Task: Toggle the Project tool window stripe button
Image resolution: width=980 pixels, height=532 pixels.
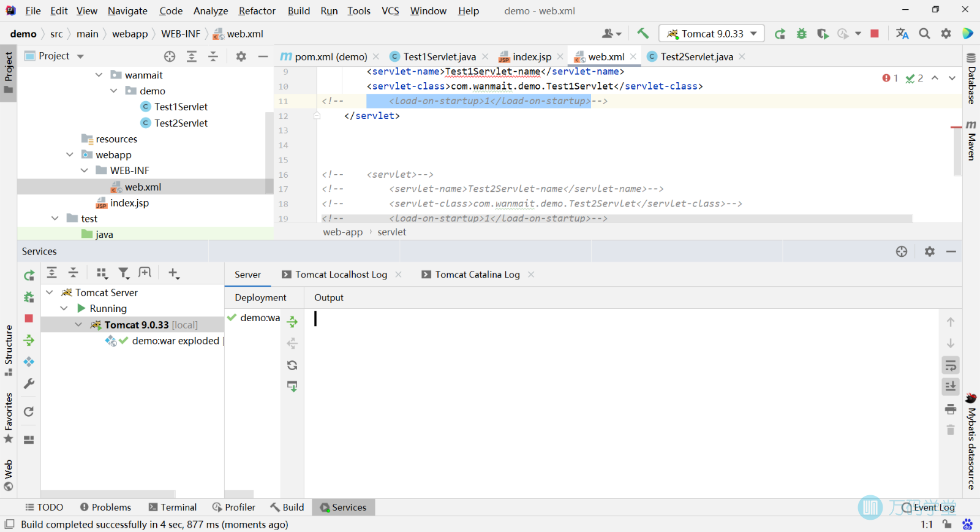Action: 9,73
